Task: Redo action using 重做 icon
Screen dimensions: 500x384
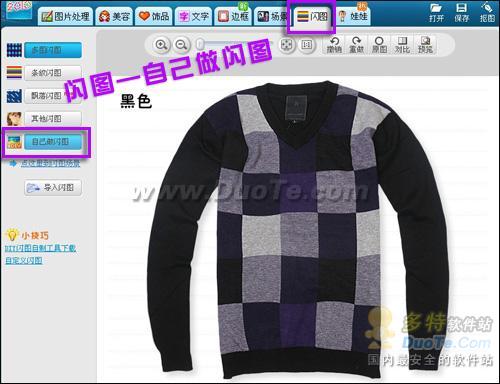Action: [356, 45]
